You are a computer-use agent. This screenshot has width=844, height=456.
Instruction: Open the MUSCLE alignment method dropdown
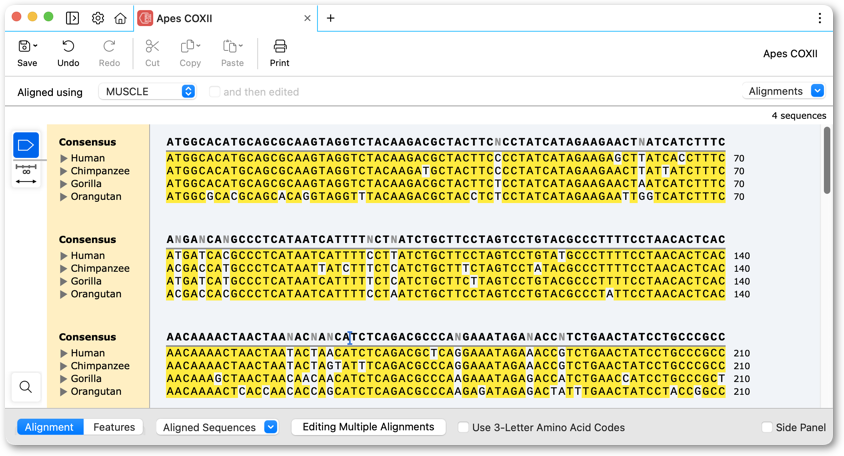[x=147, y=92]
